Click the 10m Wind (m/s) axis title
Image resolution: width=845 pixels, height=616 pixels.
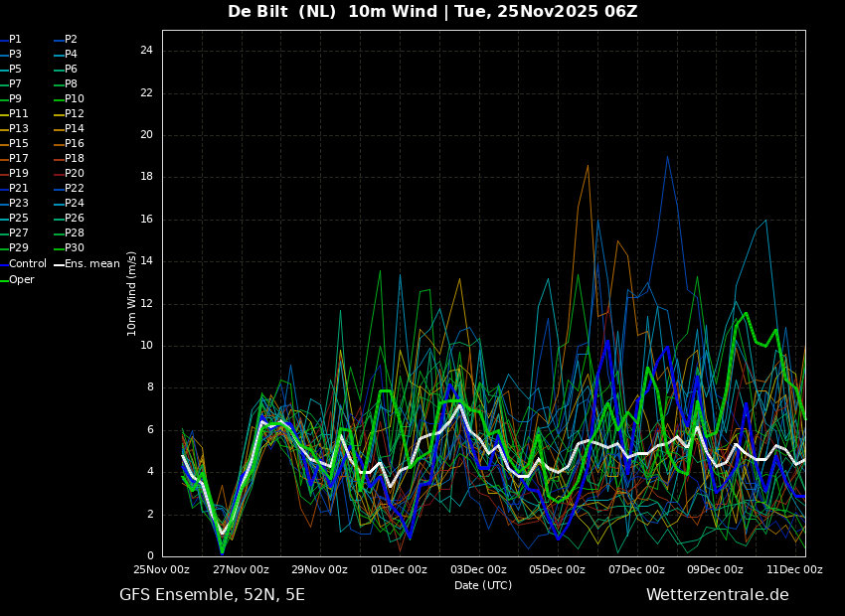point(131,293)
